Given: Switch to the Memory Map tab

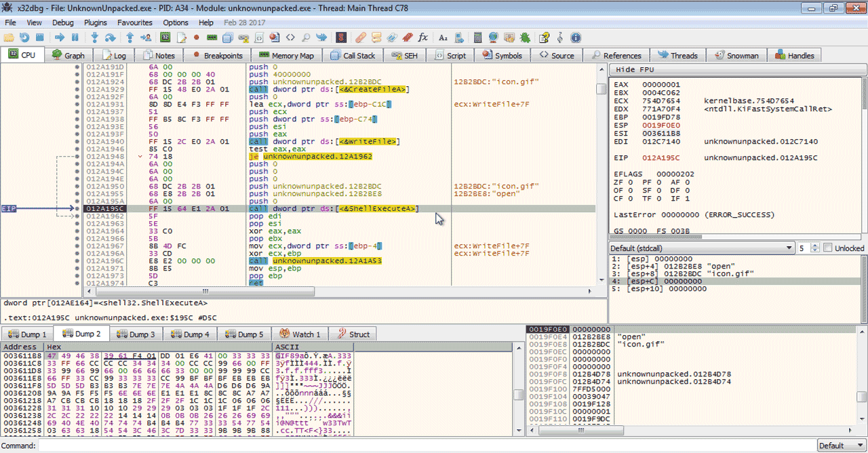Looking at the screenshot, I should 286,56.
